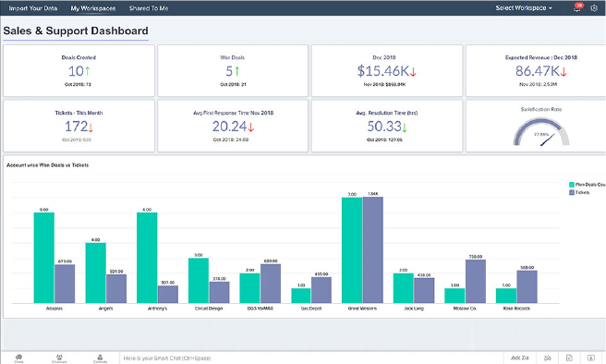
Task: Open the Won Deals card
Action: [233, 71]
